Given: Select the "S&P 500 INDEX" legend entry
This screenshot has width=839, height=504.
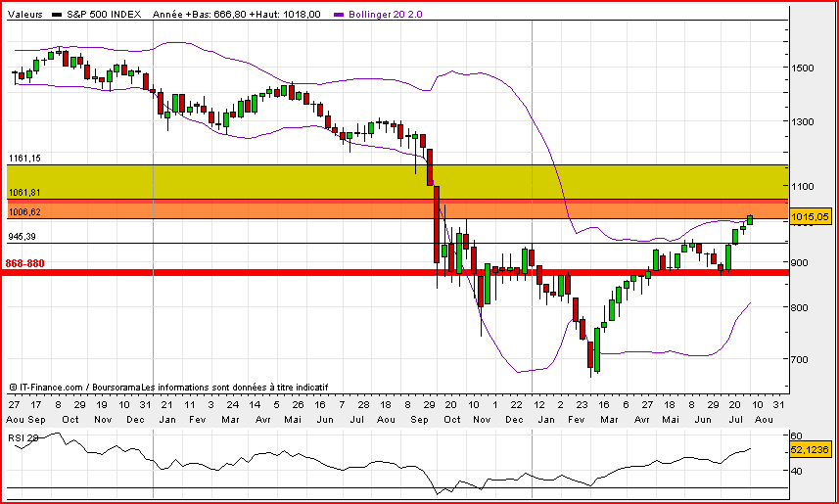Looking at the screenshot, I should tap(104, 15).
